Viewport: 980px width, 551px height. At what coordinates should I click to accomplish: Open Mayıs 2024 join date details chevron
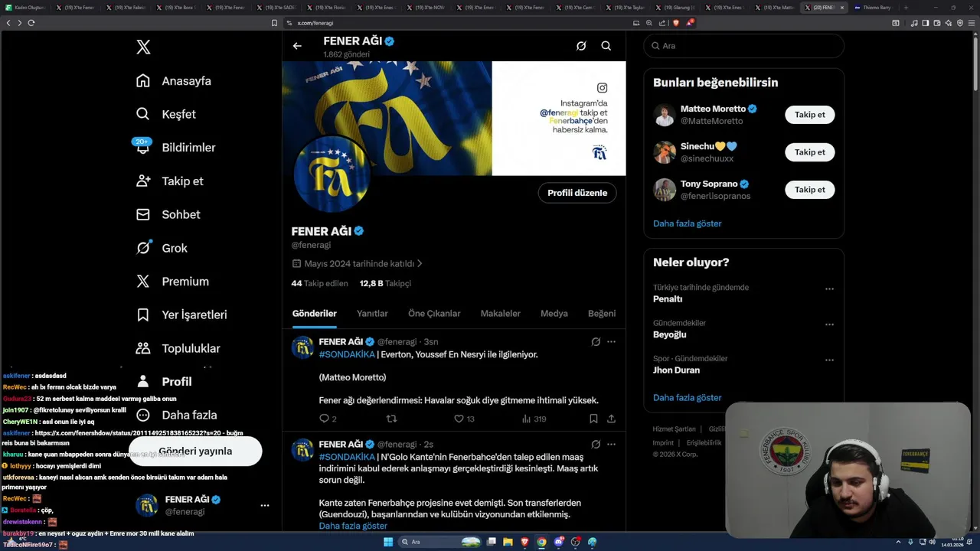pos(419,263)
